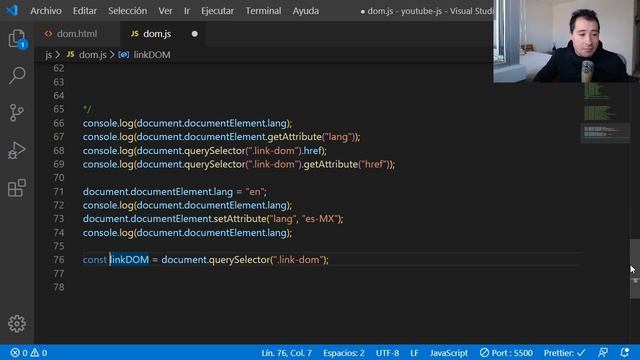Viewport: 640px width, 360px height.
Task: Open the Explorer view in activity bar
Action: [x=17, y=38]
